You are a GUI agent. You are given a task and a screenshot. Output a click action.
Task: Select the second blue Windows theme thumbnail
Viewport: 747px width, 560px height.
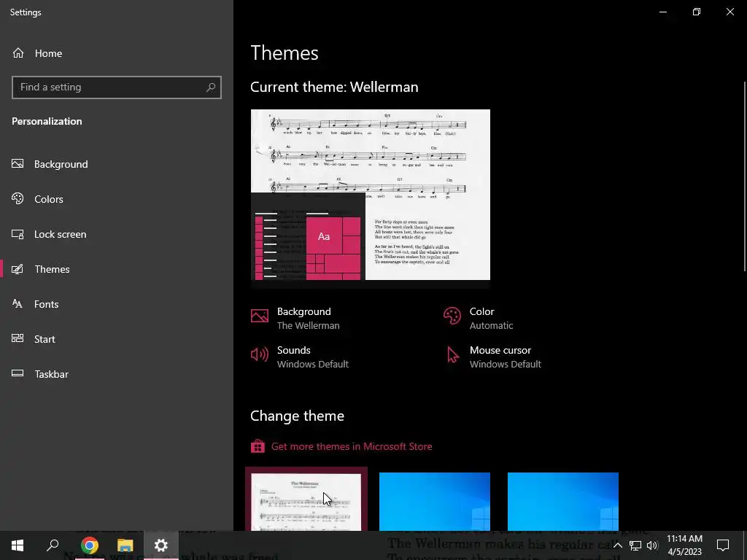(x=563, y=501)
